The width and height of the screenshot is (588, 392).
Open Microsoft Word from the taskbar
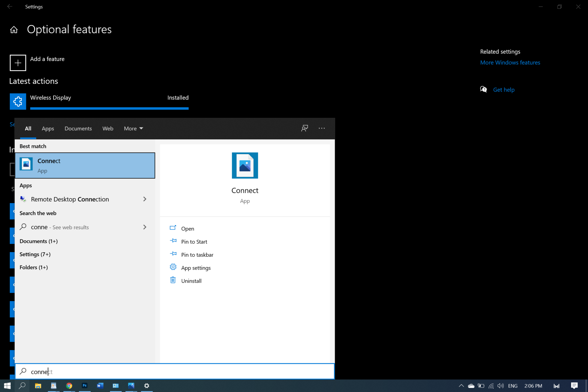(x=100, y=386)
